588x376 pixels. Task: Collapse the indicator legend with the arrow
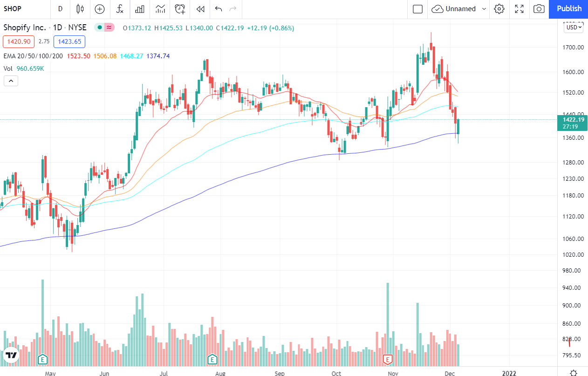[x=11, y=81]
